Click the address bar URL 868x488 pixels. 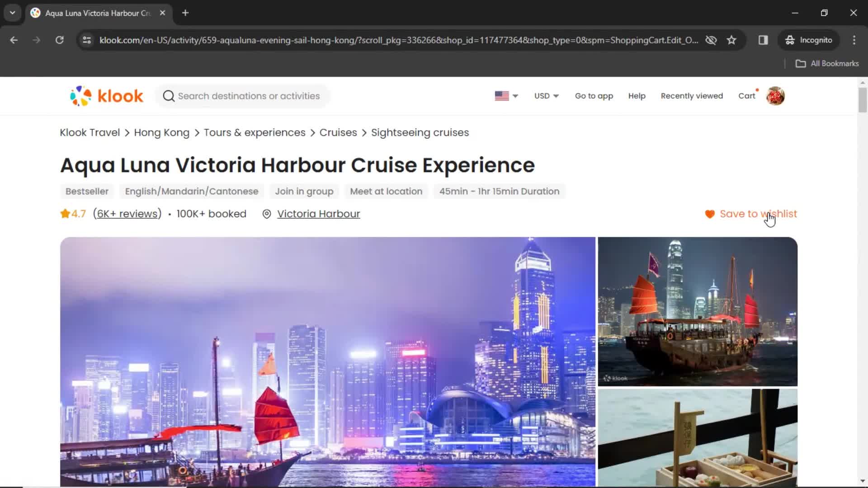[399, 40]
